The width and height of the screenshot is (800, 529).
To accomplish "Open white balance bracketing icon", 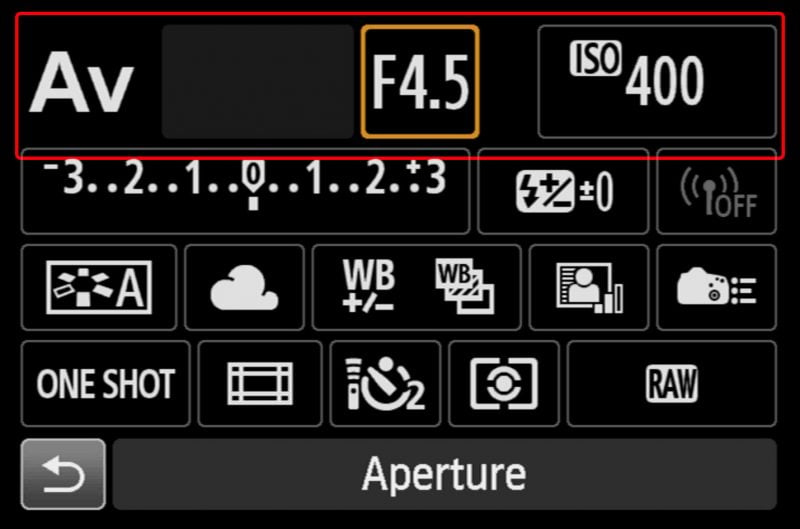I will 464,286.
